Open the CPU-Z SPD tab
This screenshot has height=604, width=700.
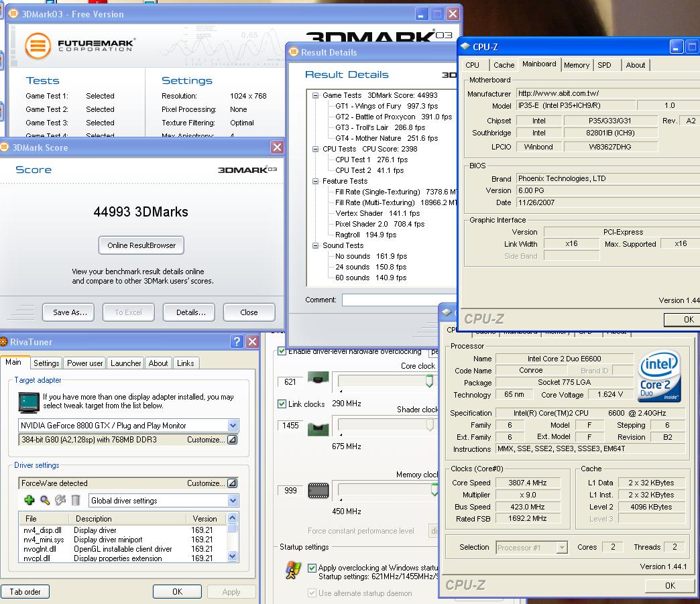605,65
